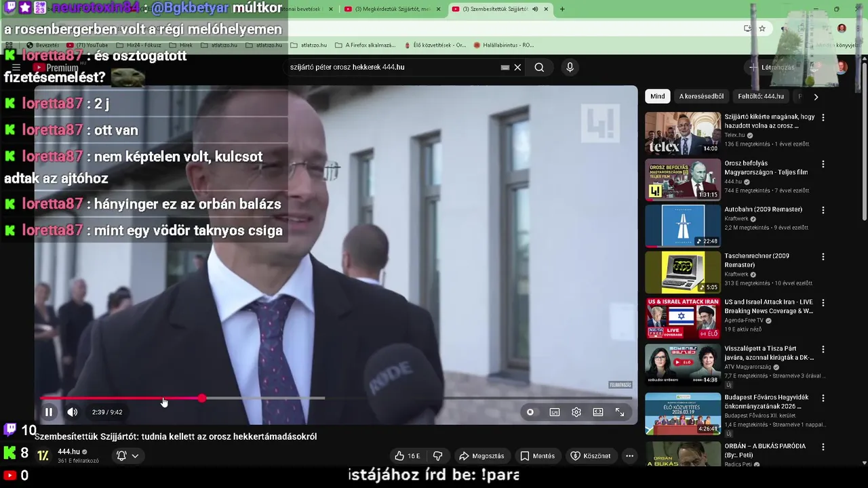Like the video with the thumbs-up button
868x488 pixels.
(408, 456)
